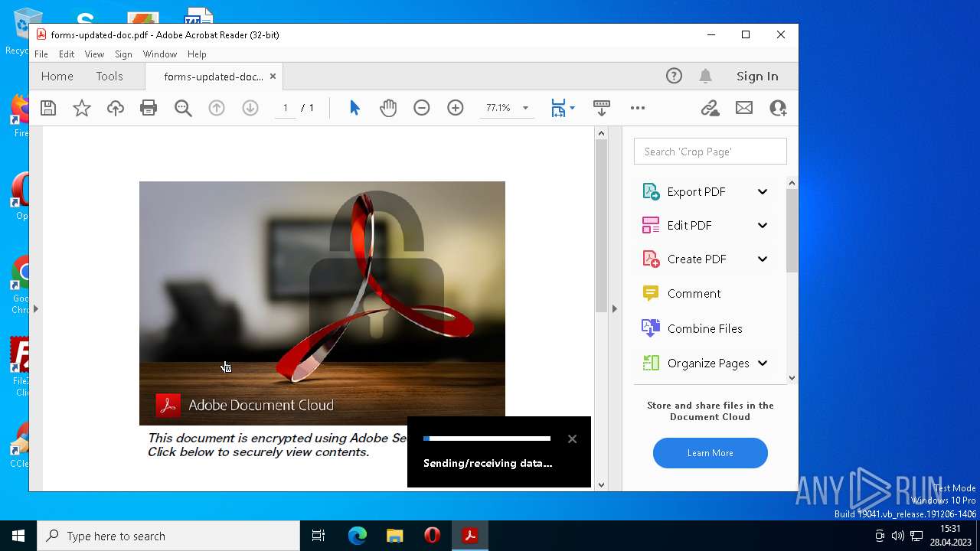Click the Save file floppy disk icon
Image resolution: width=980 pixels, height=551 pixels.
coord(48,108)
